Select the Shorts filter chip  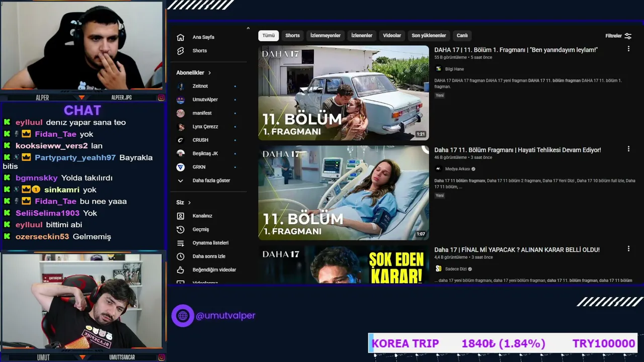[x=292, y=36]
